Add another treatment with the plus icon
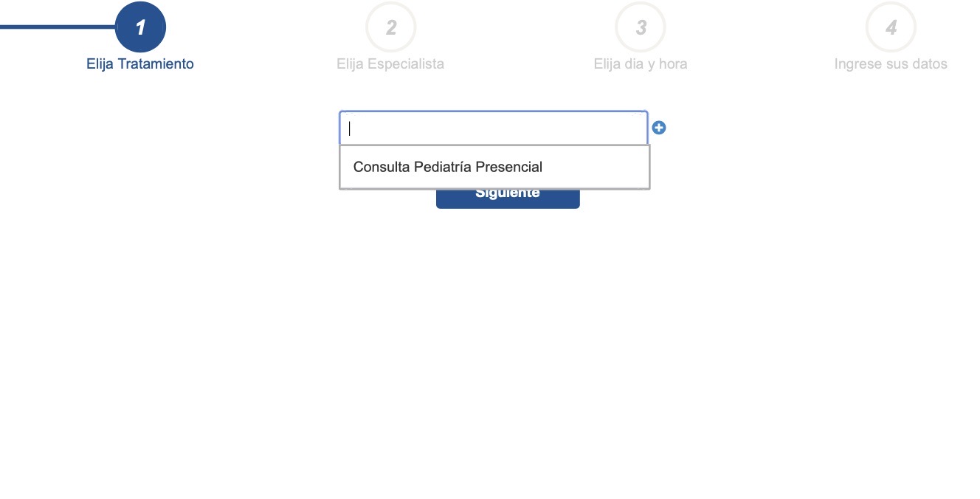The width and height of the screenshot is (980, 499). click(659, 128)
